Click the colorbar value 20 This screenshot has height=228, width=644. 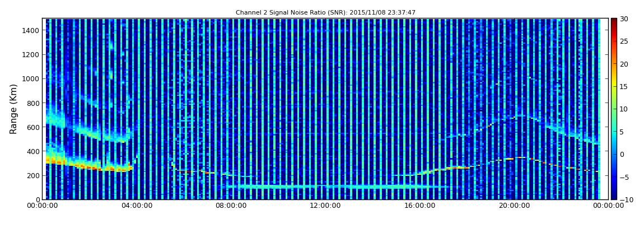[x=624, y=64]
